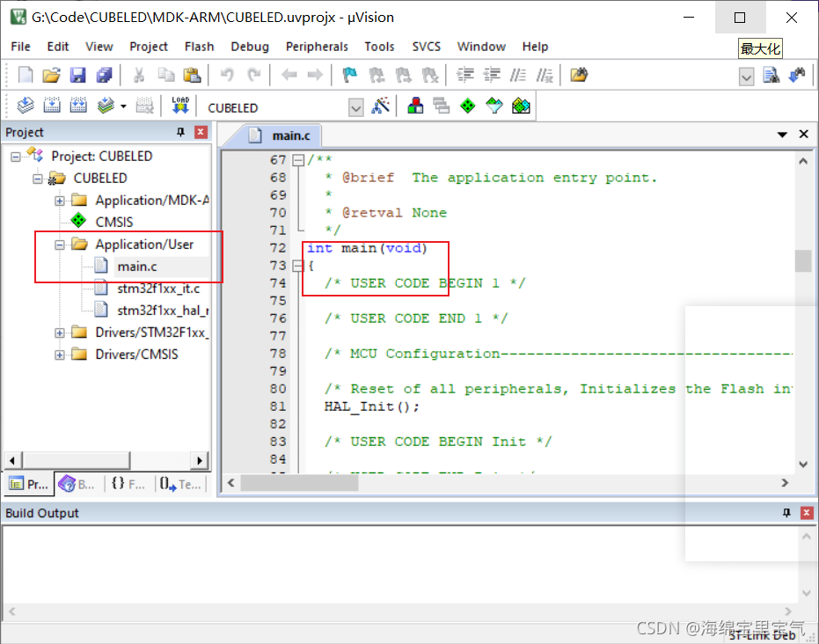The image size is (819, 644).
Task: Expand the Application/MDK-ARM folder
Action: [x=60, y=201]
